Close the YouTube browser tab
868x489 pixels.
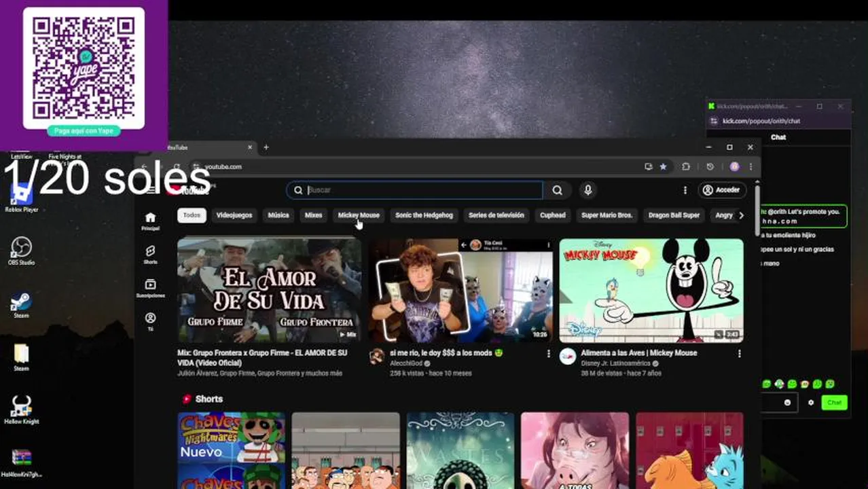tap(249, 147)
